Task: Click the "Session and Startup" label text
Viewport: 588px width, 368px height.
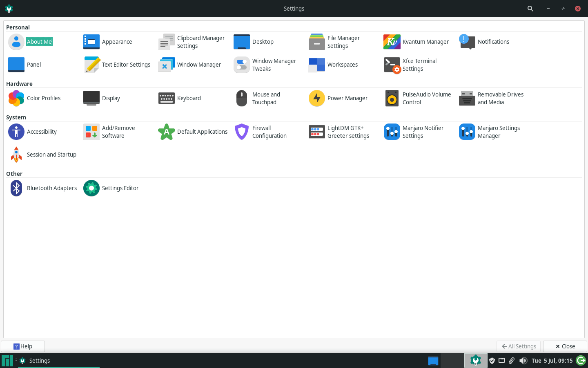Action: 51,155
